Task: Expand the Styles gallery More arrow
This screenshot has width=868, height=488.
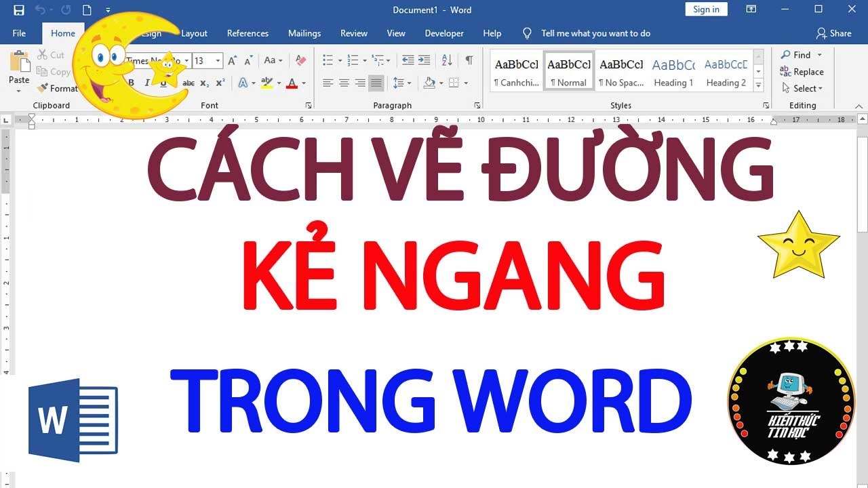Action: click(759, 86)
